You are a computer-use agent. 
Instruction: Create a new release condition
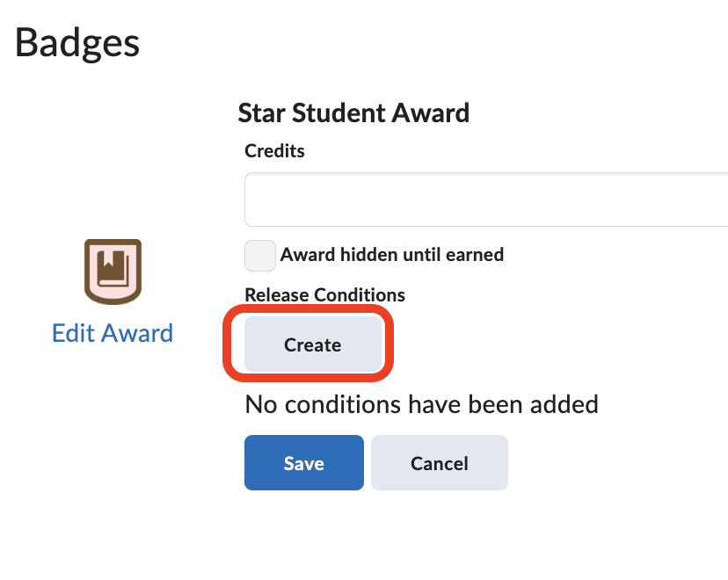point(312,344)
